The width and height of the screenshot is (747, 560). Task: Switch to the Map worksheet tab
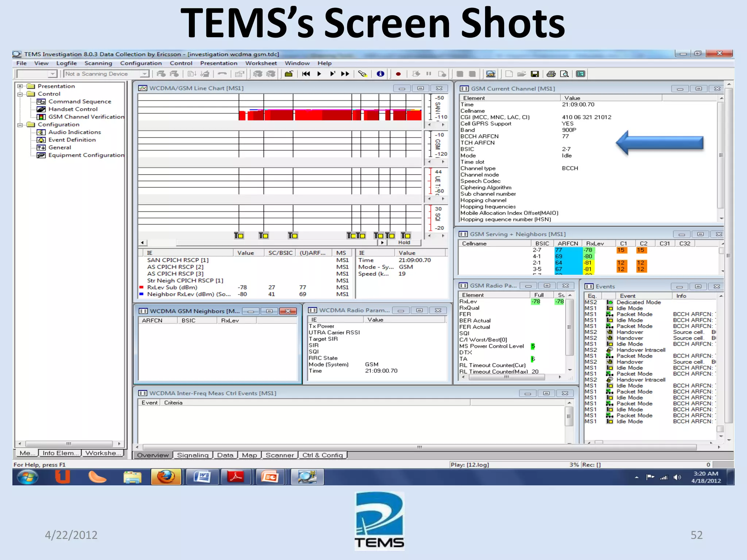249,455
